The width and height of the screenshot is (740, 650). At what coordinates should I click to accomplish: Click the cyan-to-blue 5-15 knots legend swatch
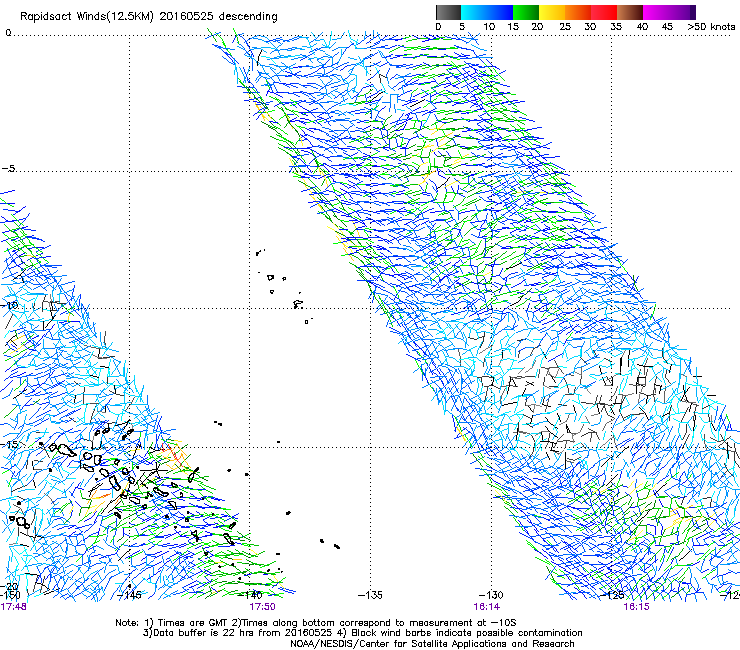coord(487,12)
